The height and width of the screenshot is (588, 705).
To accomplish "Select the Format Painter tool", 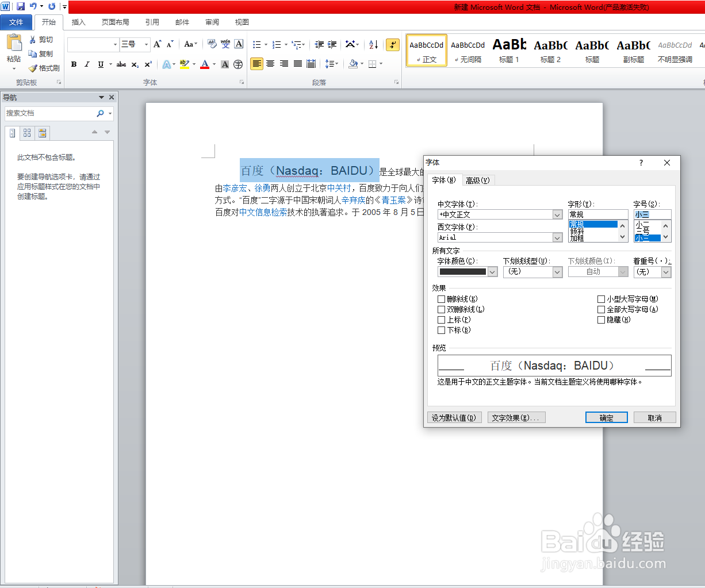I will click(x=44, y=68).
